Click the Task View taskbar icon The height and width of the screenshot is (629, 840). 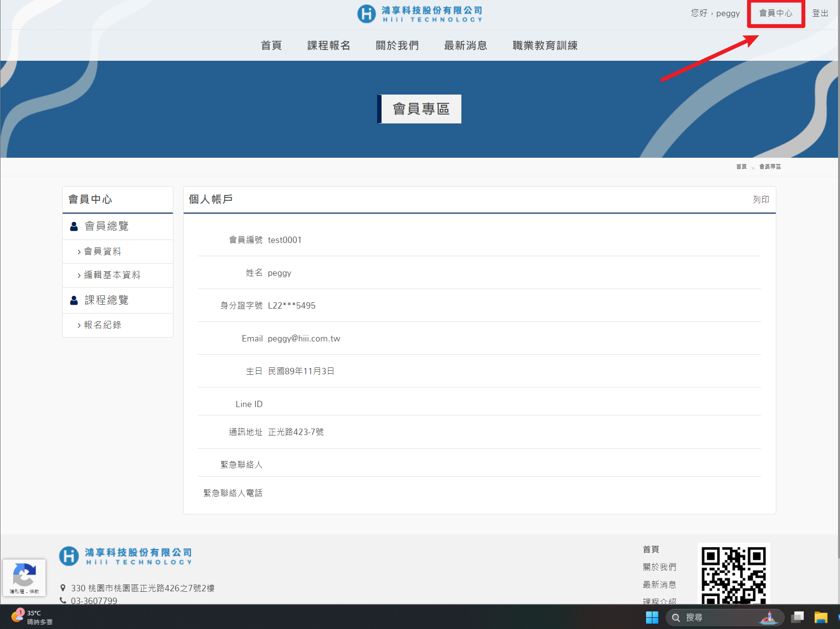[x=798, y=618]
